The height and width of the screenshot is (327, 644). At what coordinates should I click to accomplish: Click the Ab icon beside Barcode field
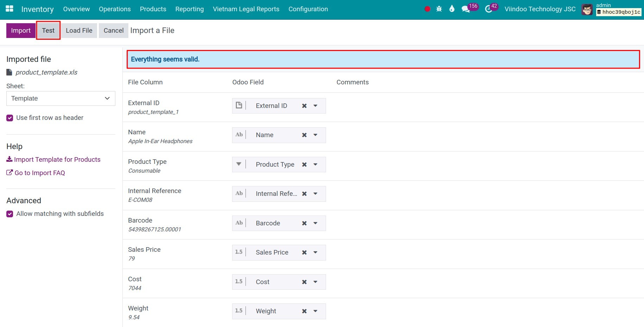[x=239, y=223]
